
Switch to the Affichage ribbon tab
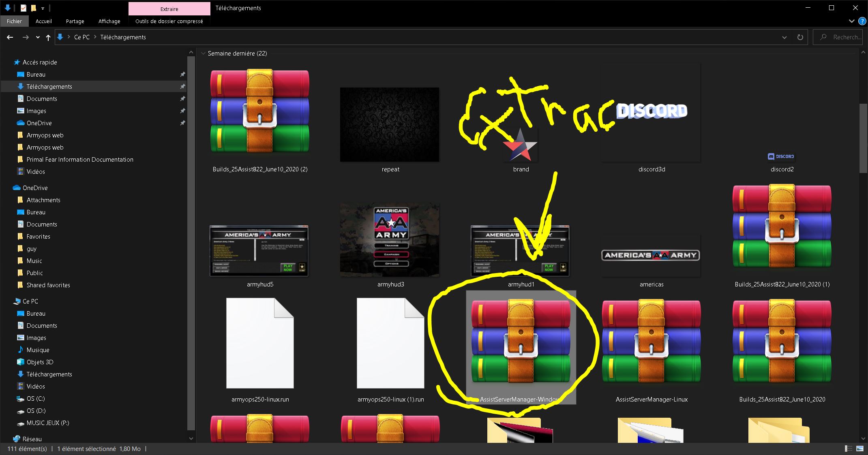109,21
